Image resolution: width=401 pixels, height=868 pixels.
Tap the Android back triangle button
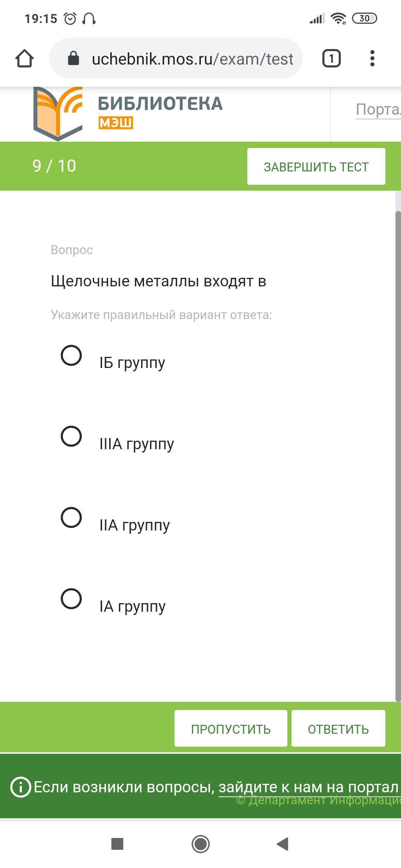283,844
